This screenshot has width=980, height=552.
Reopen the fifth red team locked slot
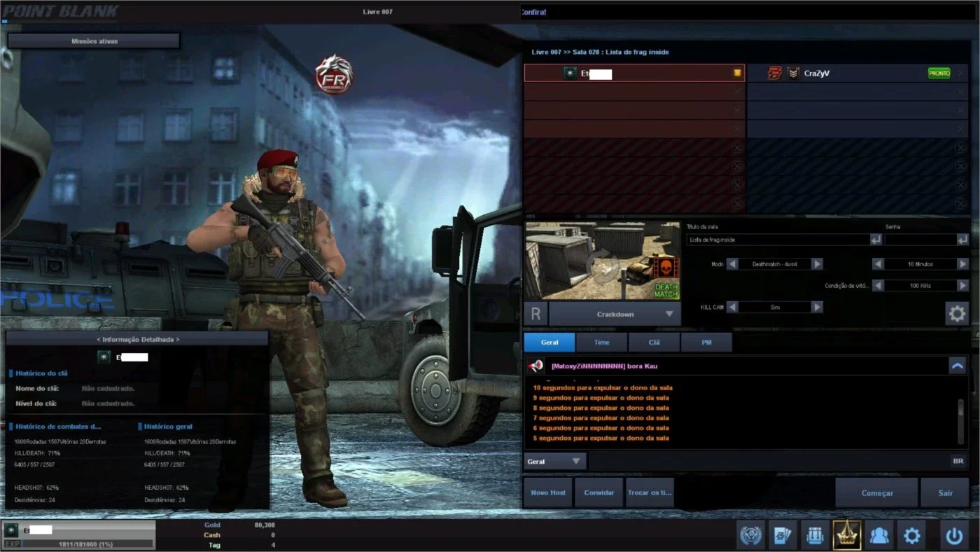click(x=737, y=148)
